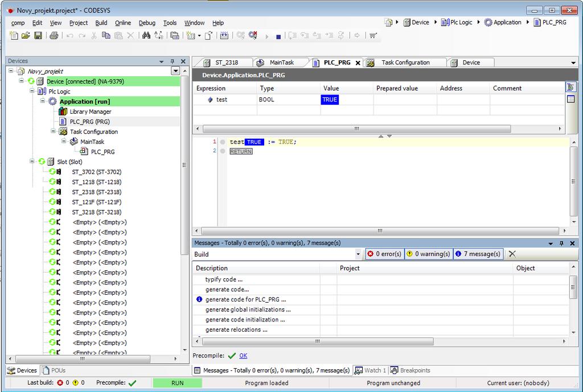
Task: Open Find with the binoculars icon
Action: click(146, 35)
